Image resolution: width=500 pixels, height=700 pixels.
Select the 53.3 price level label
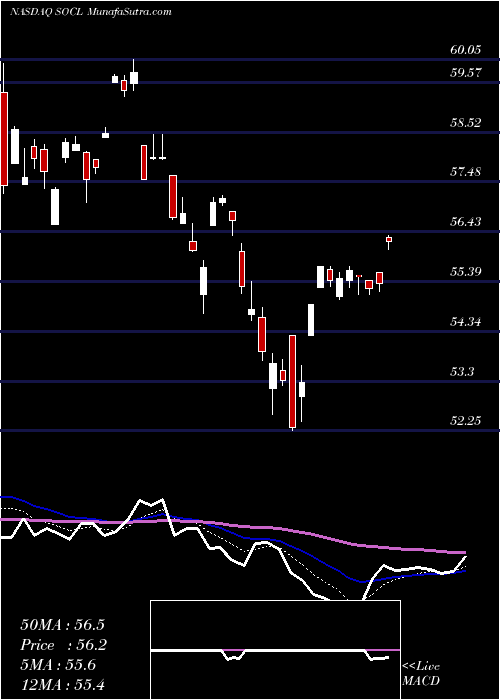(462, 371)
